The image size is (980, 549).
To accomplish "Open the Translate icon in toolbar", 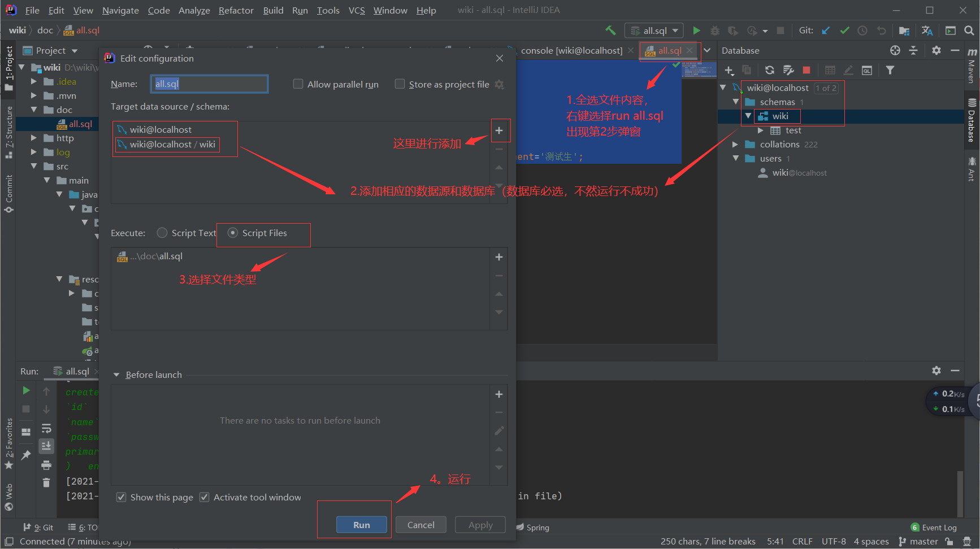I will pyautogui.click(x=927, y=30).
